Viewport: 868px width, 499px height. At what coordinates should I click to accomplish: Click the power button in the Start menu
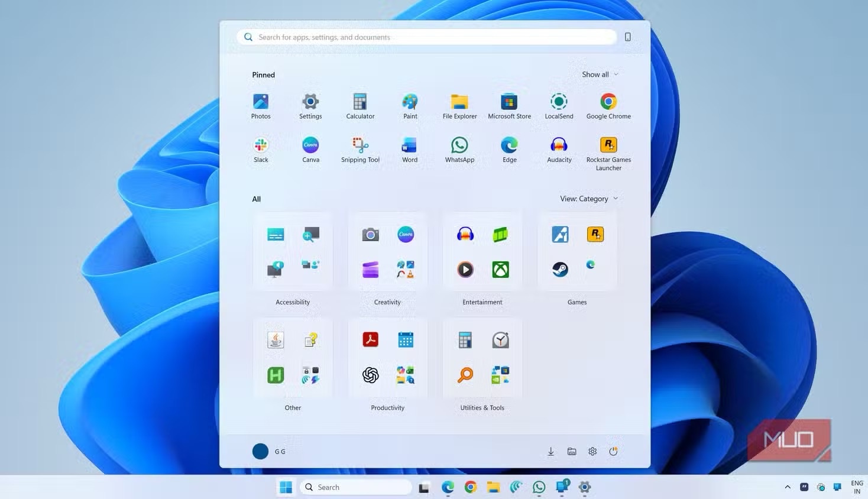point(613,451)
